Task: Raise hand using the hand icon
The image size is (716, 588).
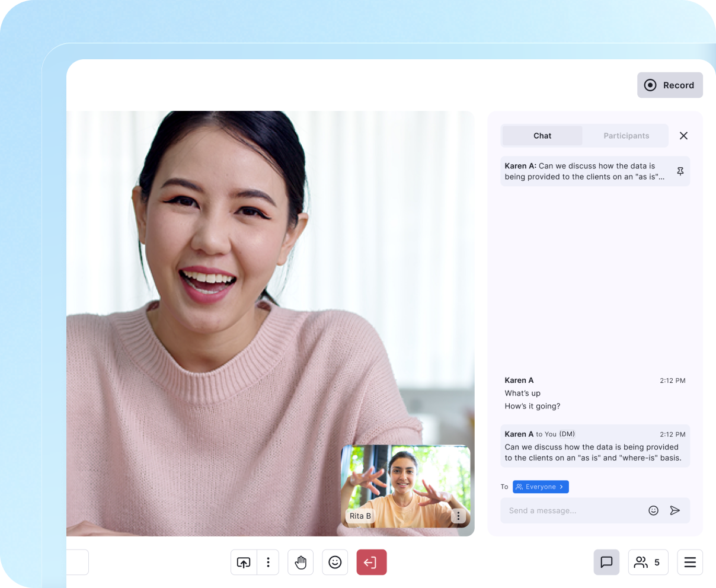Action: (x=301, y=563)
